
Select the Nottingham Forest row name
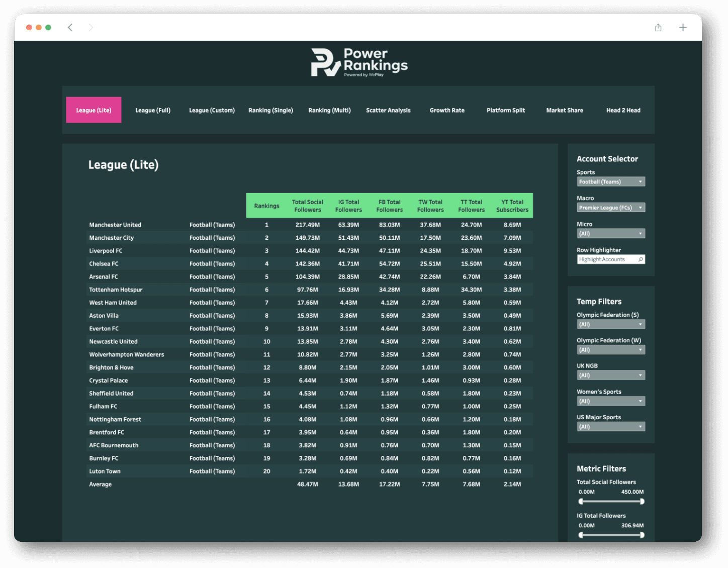[115, 420]
